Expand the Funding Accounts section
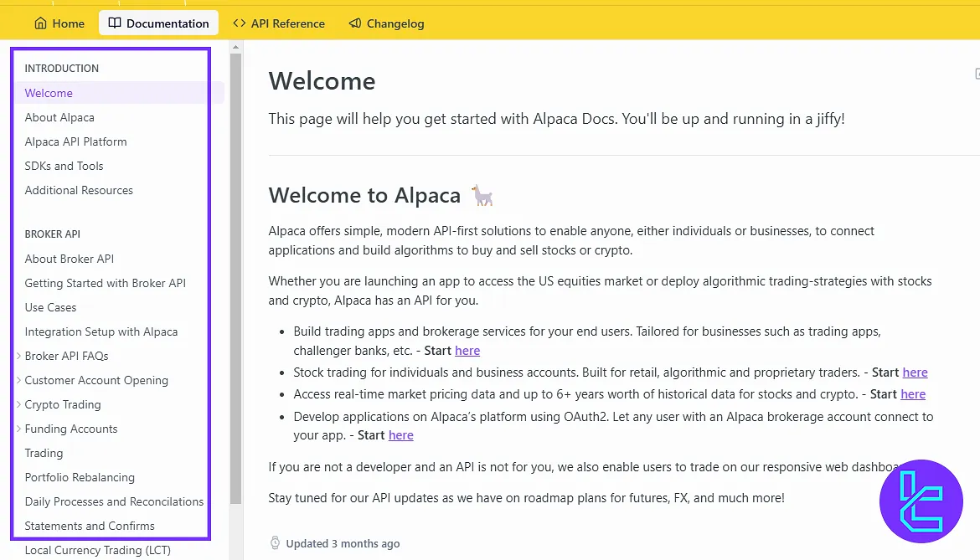980x560 pixels. 19,429
